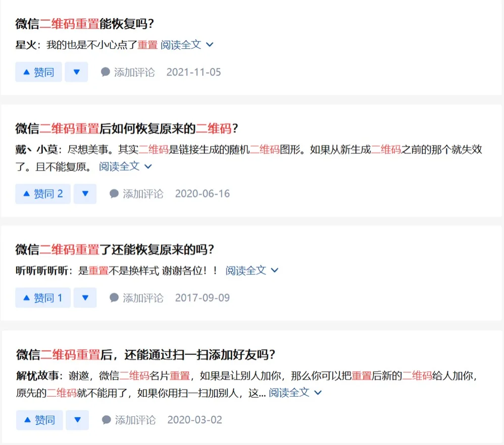This screenshot has height=445, width=504.
Task: Downvote the answer dated 2020-06-16
Action: click(x=85, y=194)
